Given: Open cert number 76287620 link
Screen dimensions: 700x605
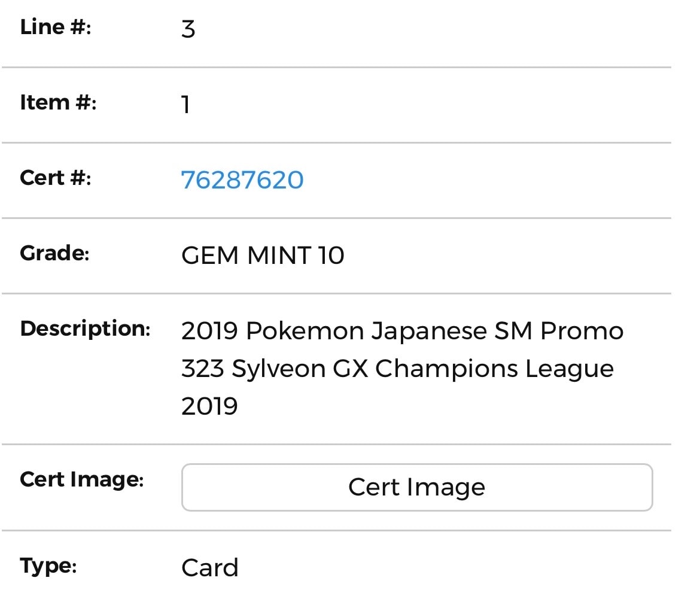Looking at the screenshot, I should click(242, 180).
